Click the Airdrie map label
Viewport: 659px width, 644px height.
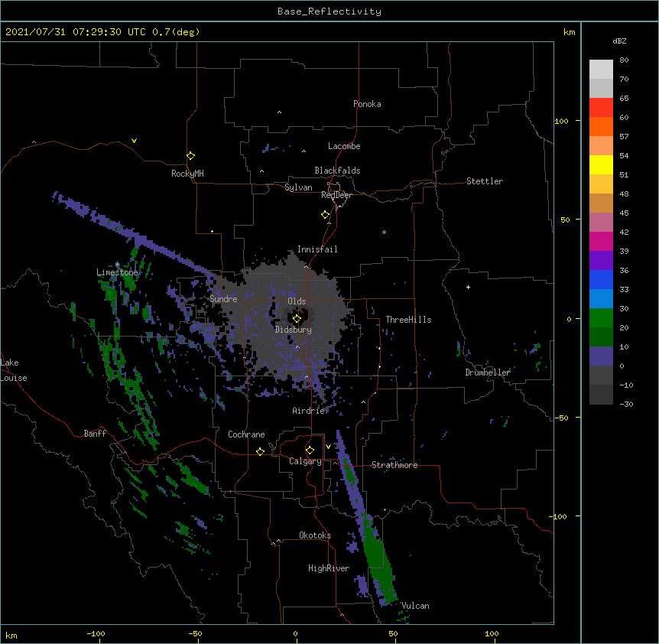click(309, 411)
